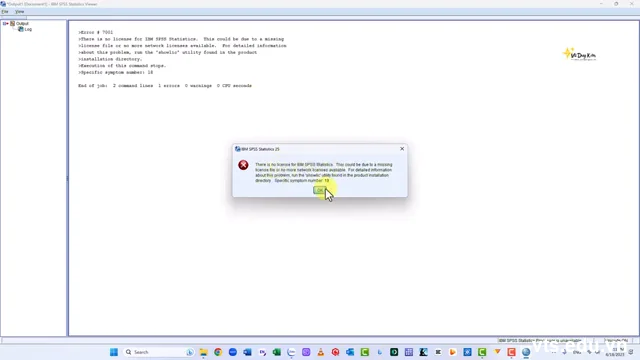The width and height of the screenshot is (640, 360).
Task: Collapse the Output tree node
Action: pyautogui.click(x=5, y=24)
